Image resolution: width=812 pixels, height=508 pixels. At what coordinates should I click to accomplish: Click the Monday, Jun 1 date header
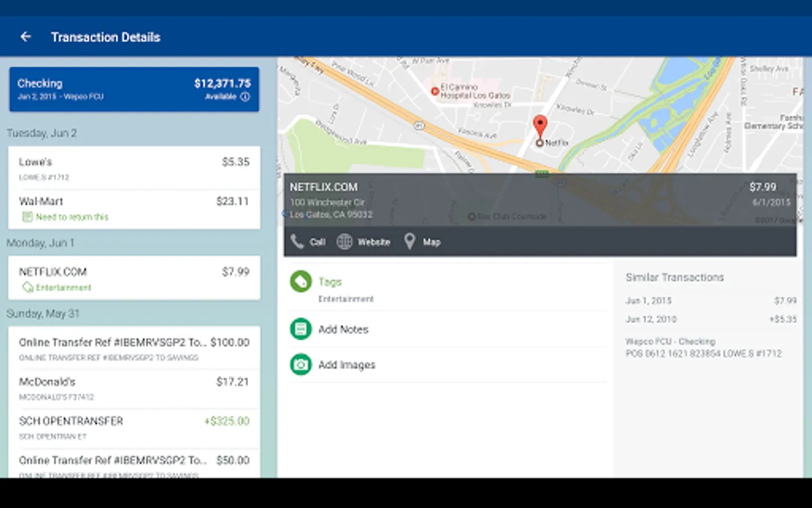pos(41,243)
